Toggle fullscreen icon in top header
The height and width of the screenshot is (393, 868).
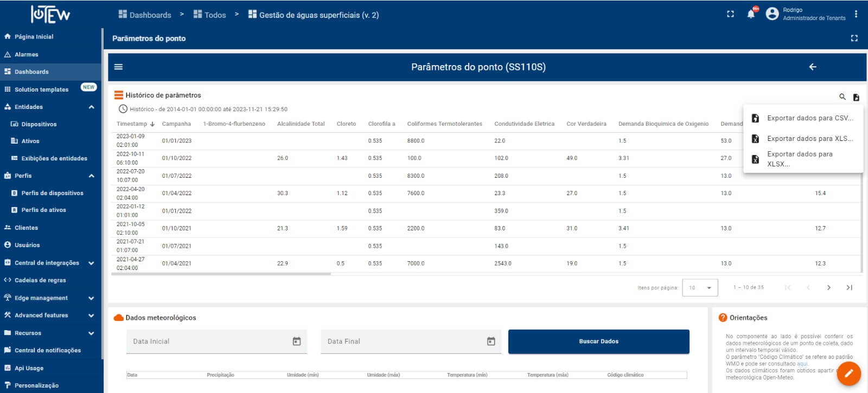[x=730, y=14]
